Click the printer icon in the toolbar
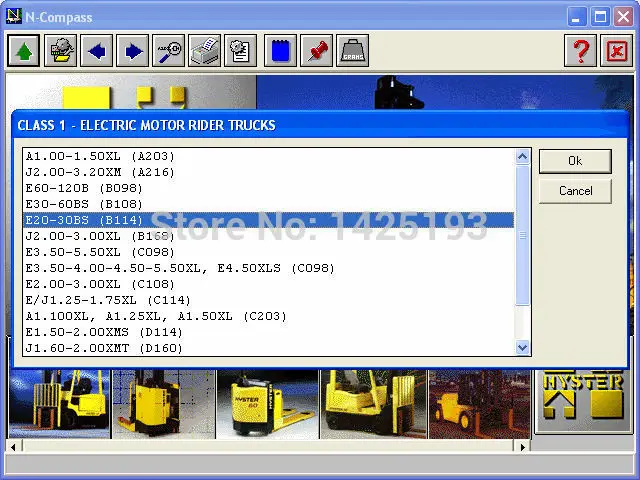640x480 pixels. coord(204,51)
